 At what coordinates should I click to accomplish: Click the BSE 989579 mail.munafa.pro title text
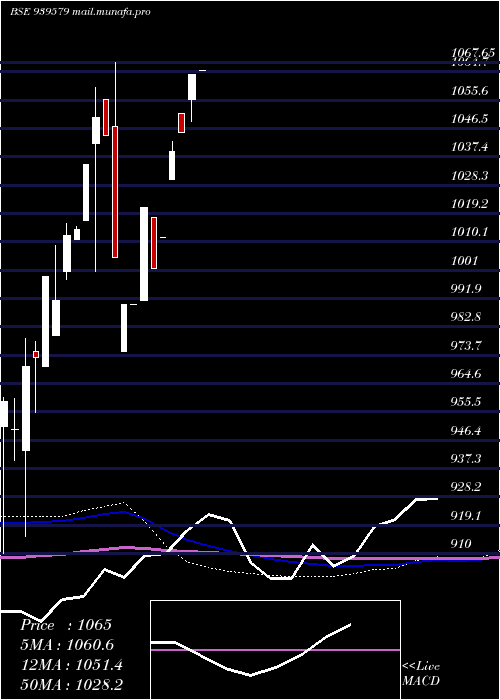(x=80, y=12)
